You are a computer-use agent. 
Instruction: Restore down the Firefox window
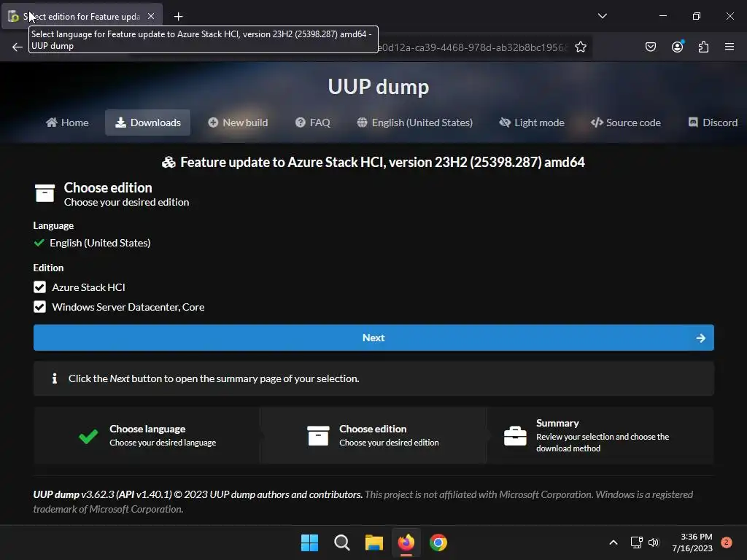(696, 16)
